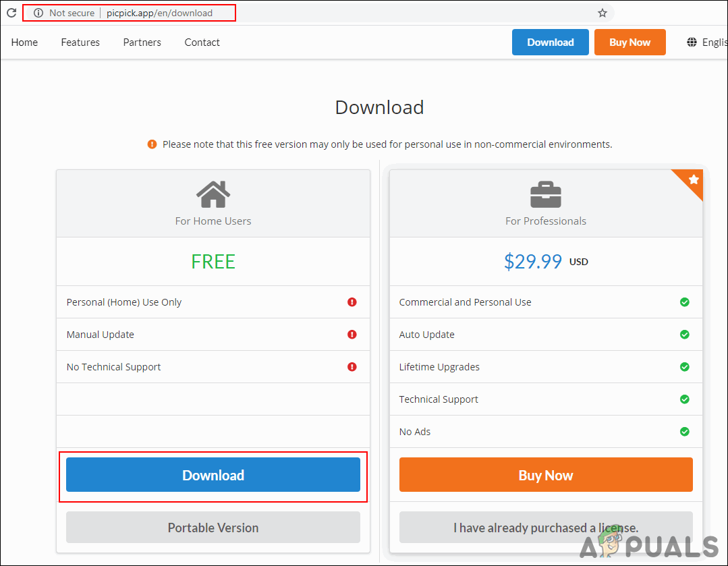
Task: Click the Commercial and Personal Use text
Action: [466, 302]
